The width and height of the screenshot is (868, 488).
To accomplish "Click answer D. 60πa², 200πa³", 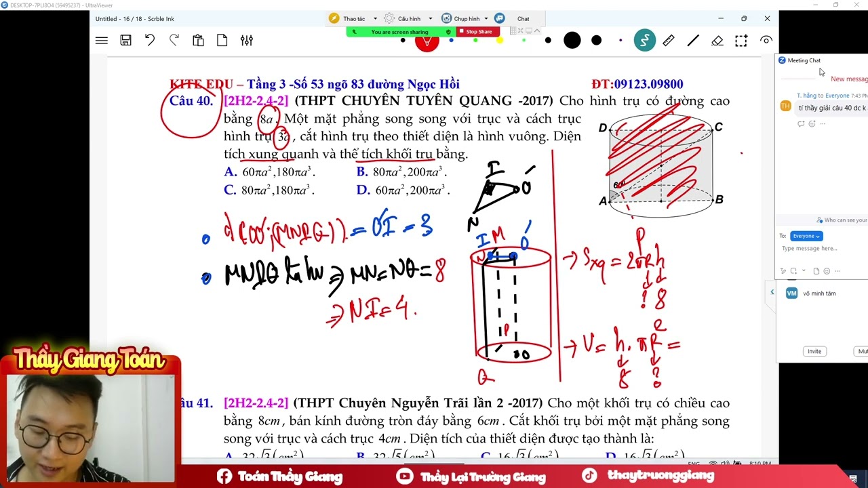I will [x=403, y=190].
